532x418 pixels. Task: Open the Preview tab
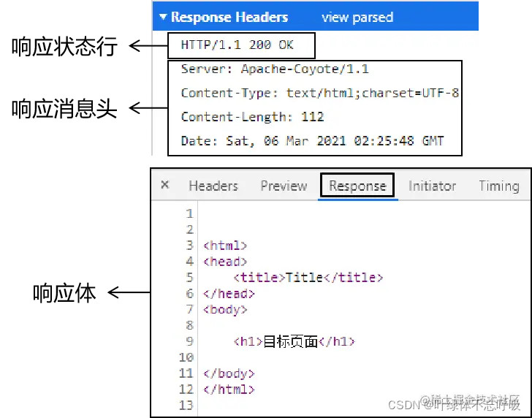click(x=284, y=186)
